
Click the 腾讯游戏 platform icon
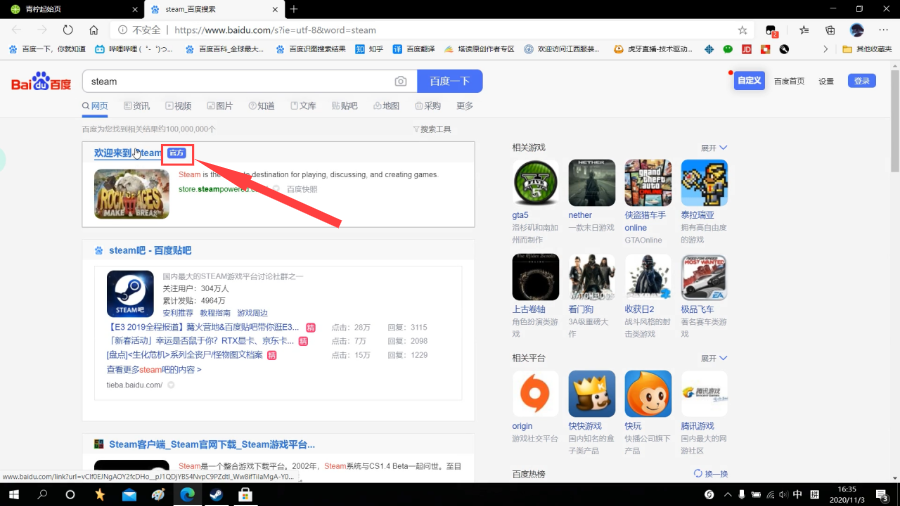click(x=704, y=394)
